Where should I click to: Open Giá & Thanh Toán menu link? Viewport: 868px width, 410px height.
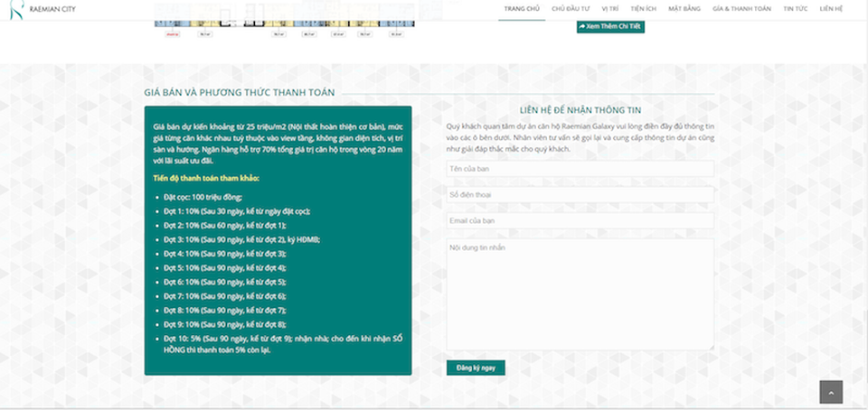741,8
